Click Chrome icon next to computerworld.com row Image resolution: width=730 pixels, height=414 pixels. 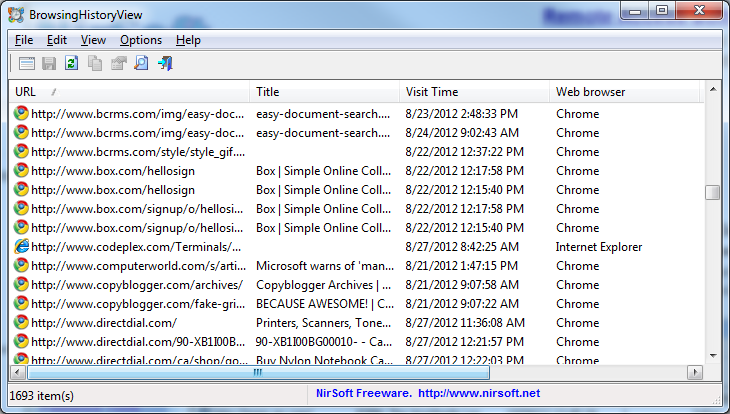21,265
